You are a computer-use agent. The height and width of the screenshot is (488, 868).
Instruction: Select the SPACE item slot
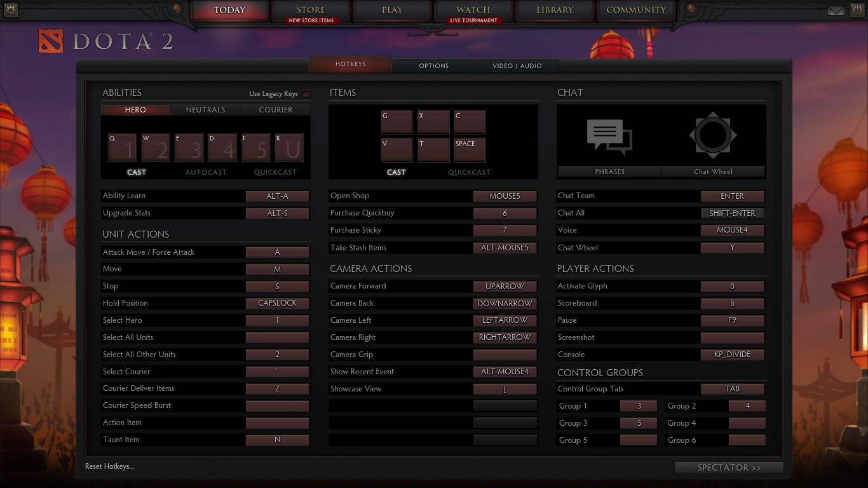pos(470,150)
